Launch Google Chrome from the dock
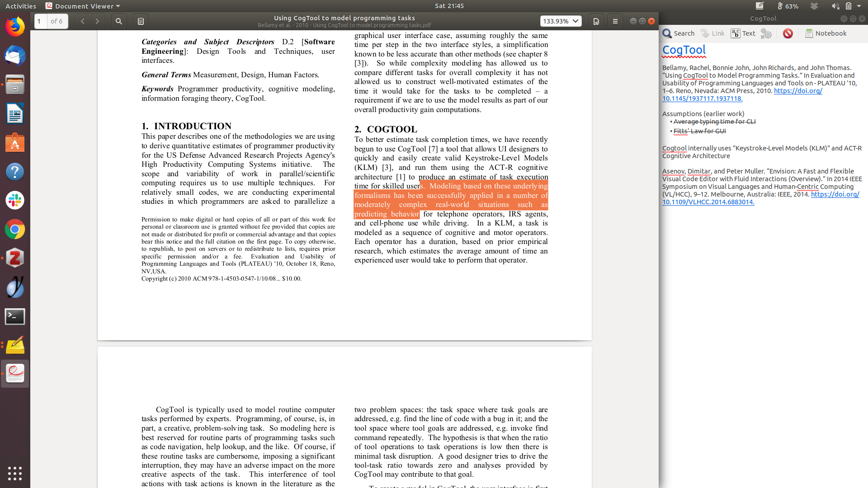 click(15, 230)
